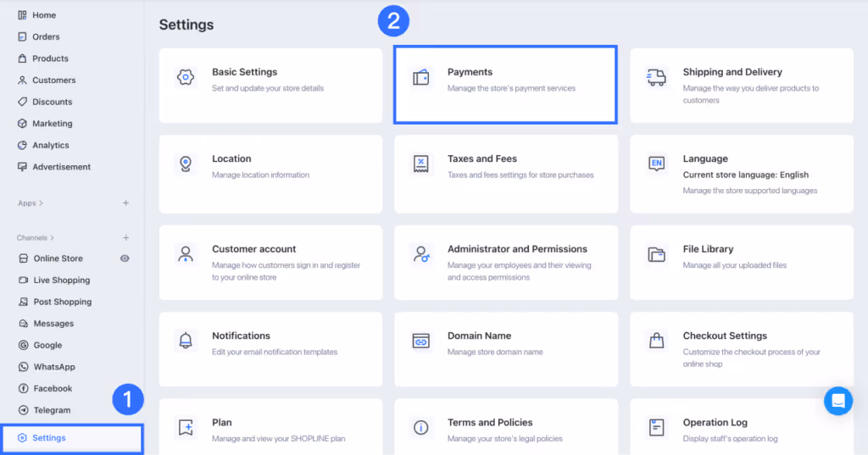Expand the Apps section chevron
Viewport: 868px width, 455px height.
[41, 203]
